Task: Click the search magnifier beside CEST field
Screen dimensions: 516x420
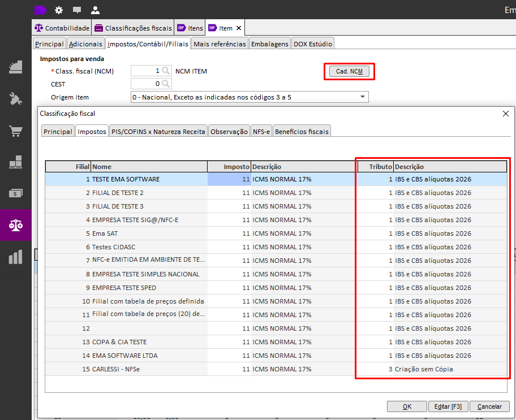Action: pos(166,84)
